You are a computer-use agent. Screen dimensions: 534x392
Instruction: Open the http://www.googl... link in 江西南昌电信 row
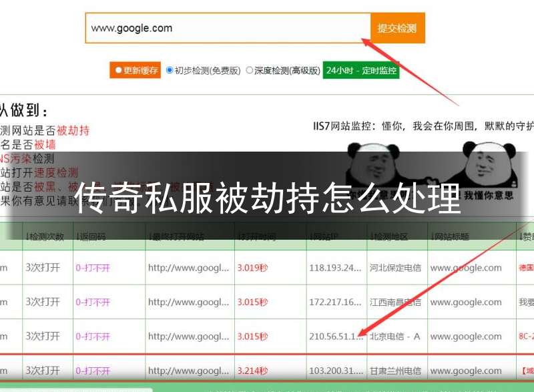[189, 302]
